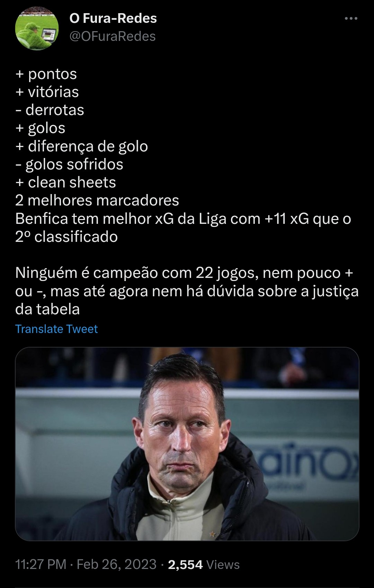Screen dimensions: 374x588
Task: Open the three-dot more options menu
Action: tap(351, 19)
